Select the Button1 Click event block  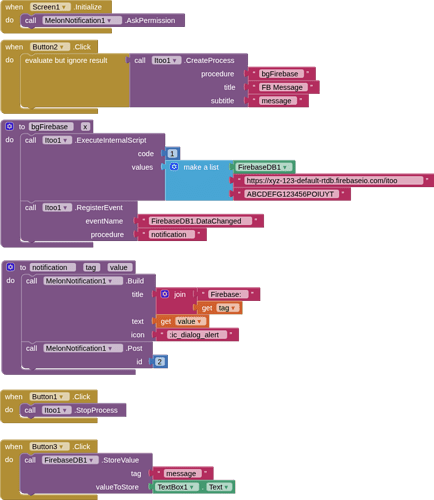coord(13,397)
